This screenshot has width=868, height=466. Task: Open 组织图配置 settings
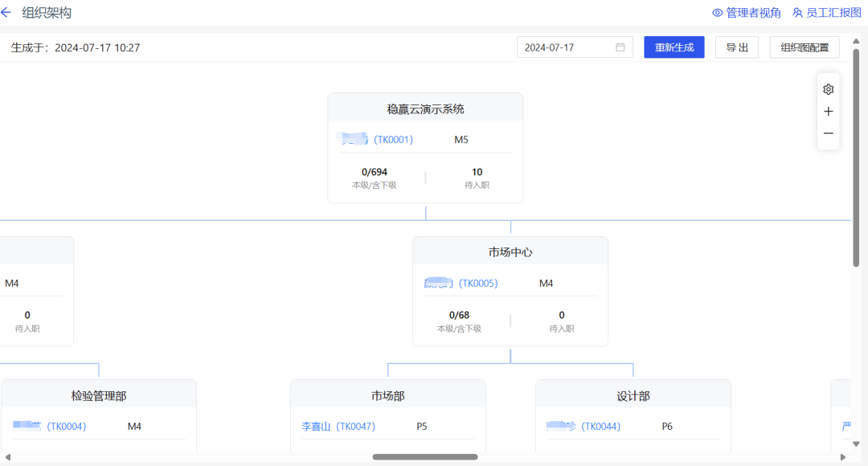805,47
